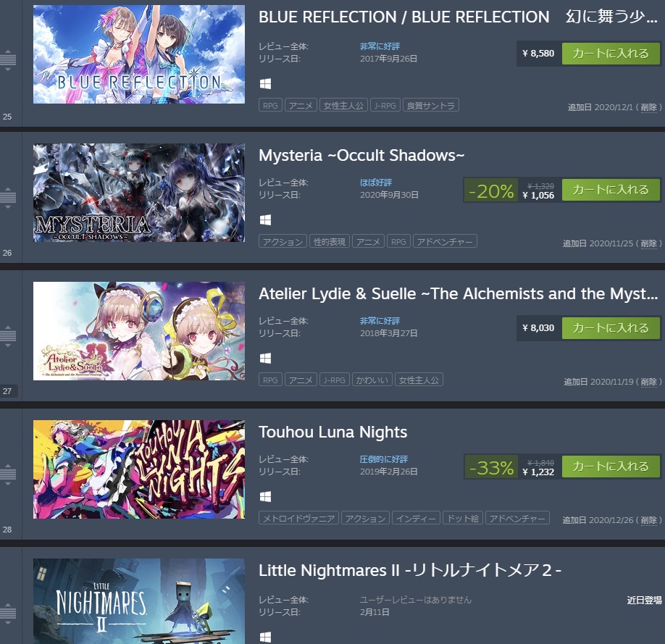Viewport: 665px width, 644px height.
Task: Select the かわいい tag on Atelier Lydie & Suelle
Action: [x=372, y=380]
